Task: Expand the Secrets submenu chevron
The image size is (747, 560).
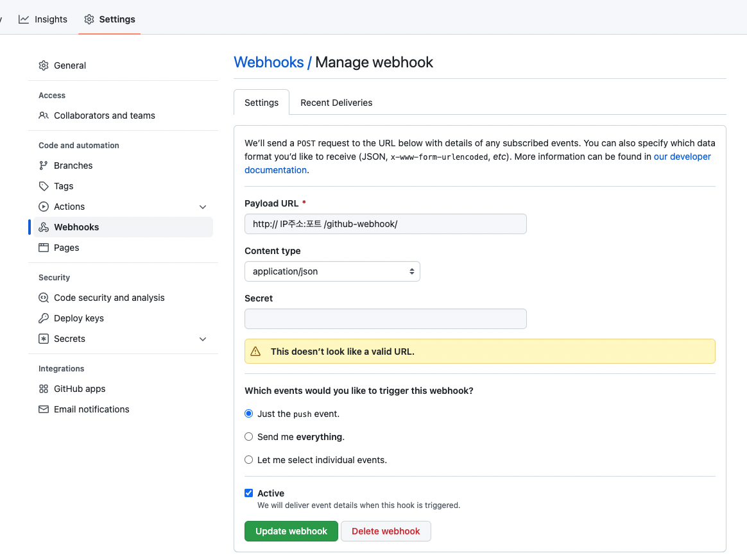Action: 202,339
